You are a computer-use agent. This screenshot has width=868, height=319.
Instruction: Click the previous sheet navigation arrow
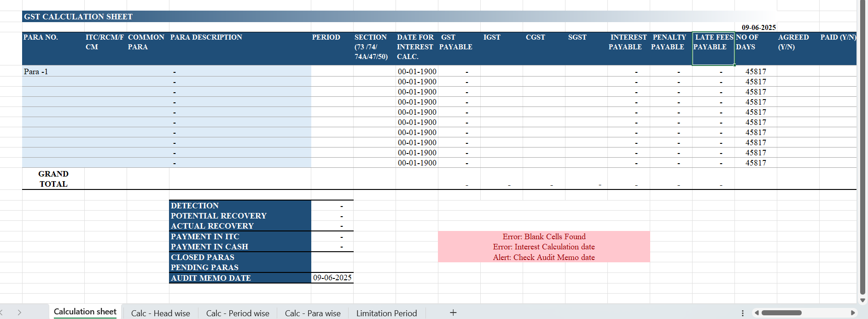[2, 313]
